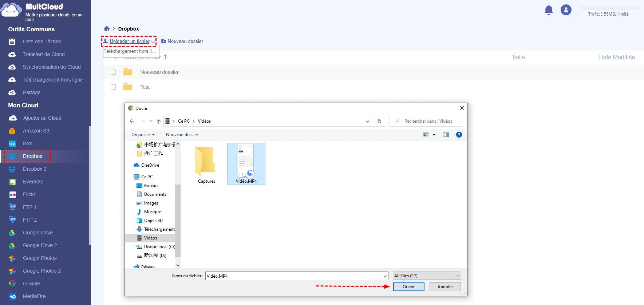Click the Nom du fichier text field

tap(294, 276)
